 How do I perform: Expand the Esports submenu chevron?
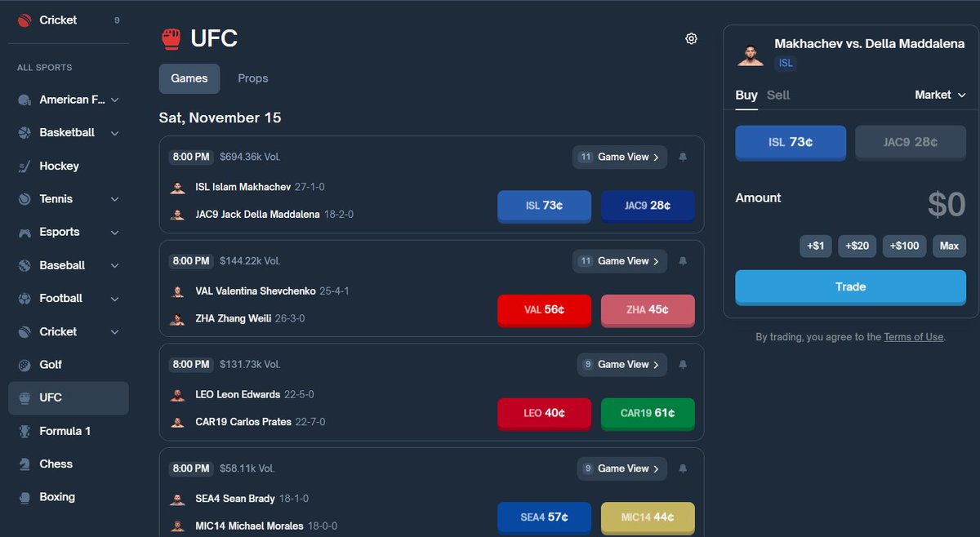114,233
